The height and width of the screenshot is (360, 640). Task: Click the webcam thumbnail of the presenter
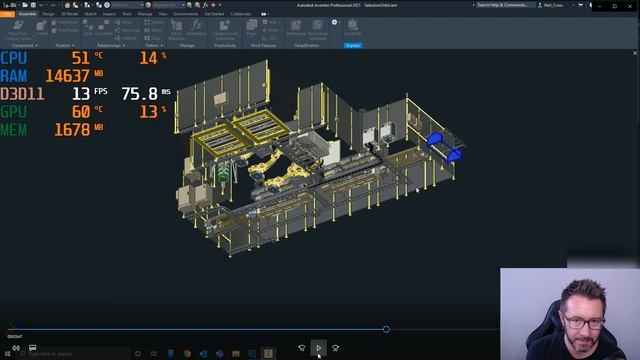tap(570, 314)
